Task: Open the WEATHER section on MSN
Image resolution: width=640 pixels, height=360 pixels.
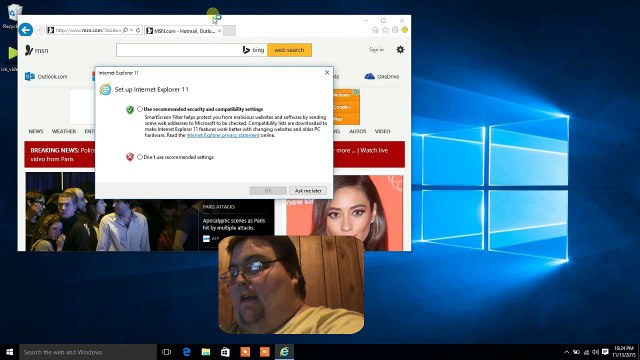Action: pos(64,131)
